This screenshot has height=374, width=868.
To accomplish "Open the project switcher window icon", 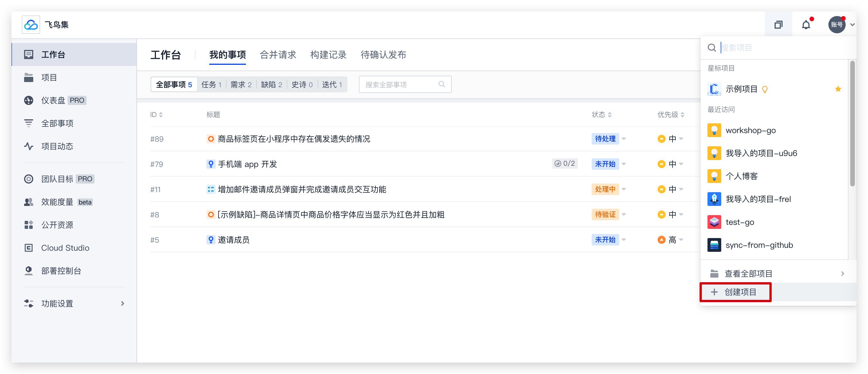I will (x=778, y=25).
